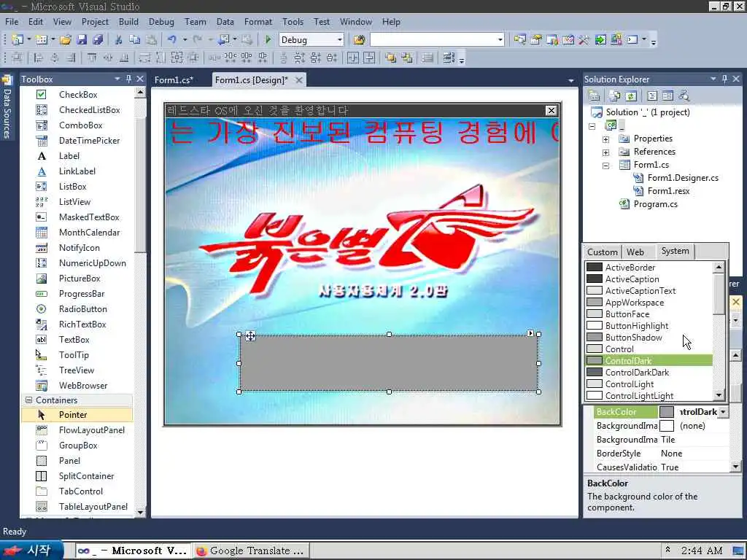The width and height of the screenshot is (747, 560).
Task: Open BackColor property dropdown arrow
Action: (x=724, y=412)
